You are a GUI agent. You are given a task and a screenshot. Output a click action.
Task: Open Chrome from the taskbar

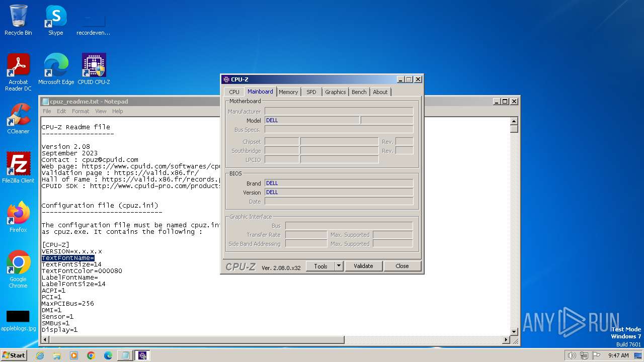point(91,355)
